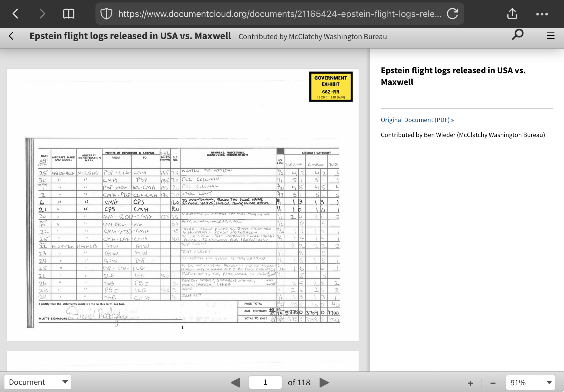
Task: Click the Government Exhibit 662-RR label
Action: click(x=331, y=87)
